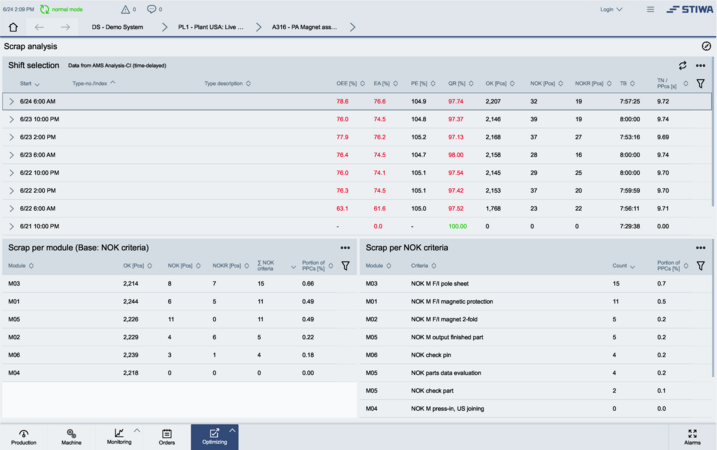Click the STIWA logo

pos(690,9)
